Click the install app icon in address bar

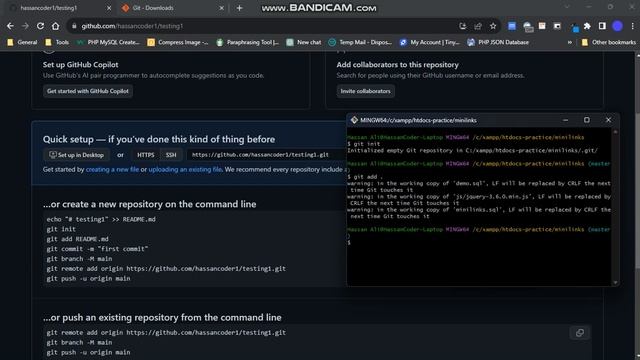pos(462,26)
